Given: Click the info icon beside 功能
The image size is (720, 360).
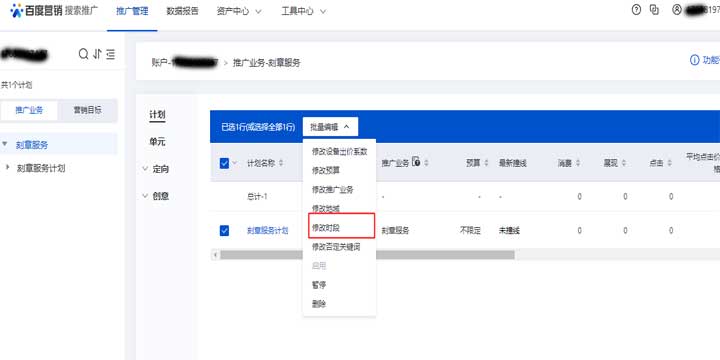Looking at the screenshot, I should 695,60.
